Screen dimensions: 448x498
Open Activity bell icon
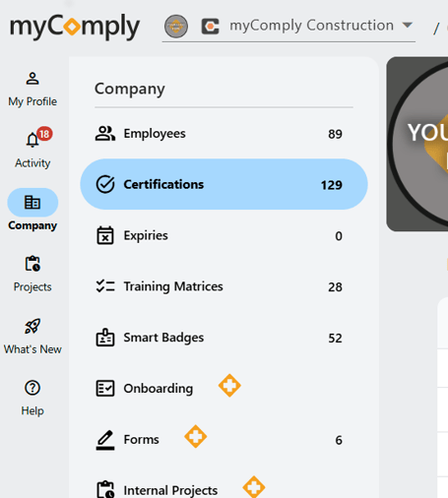click(x=32, y=140)
